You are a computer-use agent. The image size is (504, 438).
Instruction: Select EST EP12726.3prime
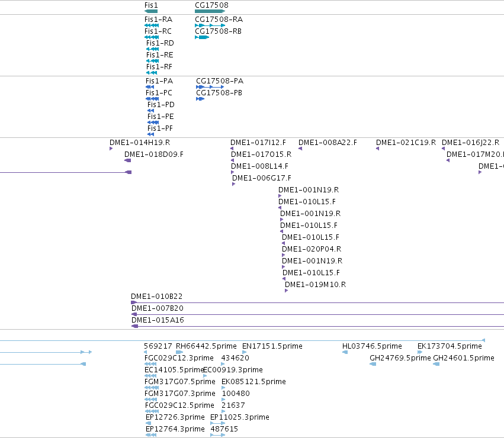click(175, 418)
